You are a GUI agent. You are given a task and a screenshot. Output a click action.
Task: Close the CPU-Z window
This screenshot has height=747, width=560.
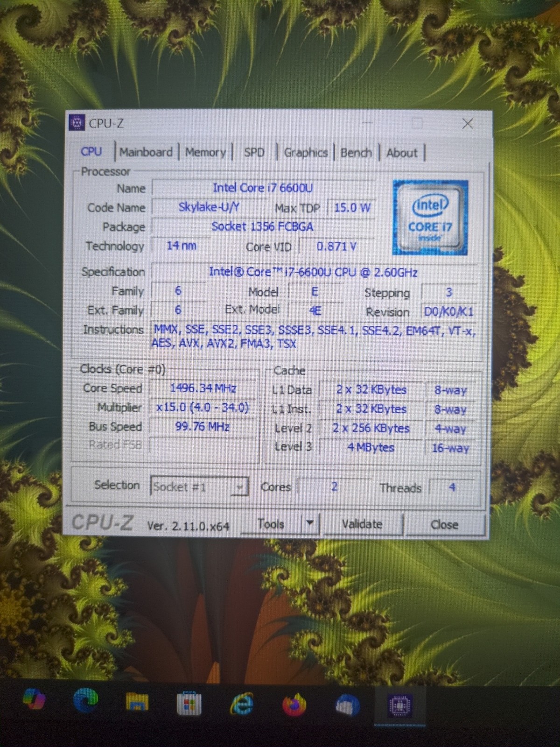tap(468, 124)
